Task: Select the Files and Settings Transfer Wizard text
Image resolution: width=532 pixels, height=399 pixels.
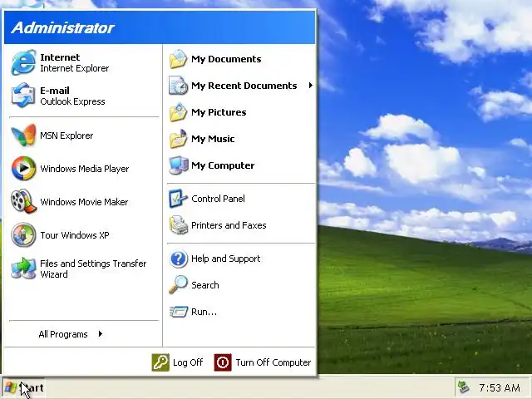Action: (93, 268)
